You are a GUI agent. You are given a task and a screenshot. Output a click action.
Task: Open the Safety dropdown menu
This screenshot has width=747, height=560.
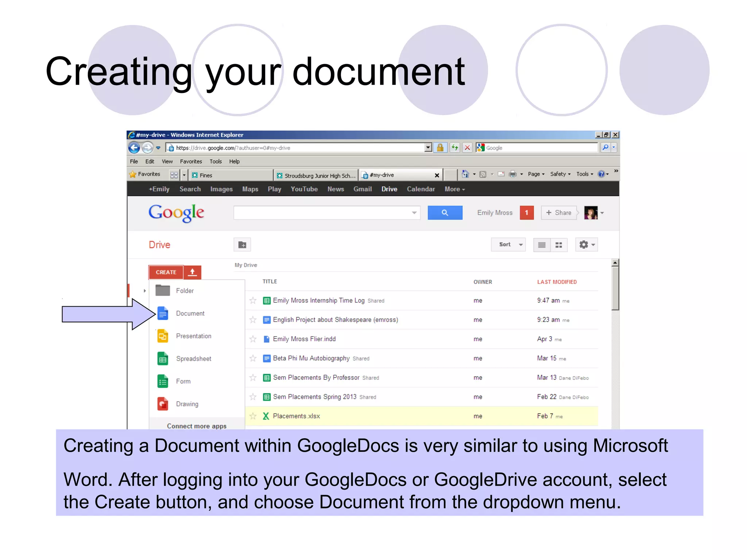pos(560,174)
